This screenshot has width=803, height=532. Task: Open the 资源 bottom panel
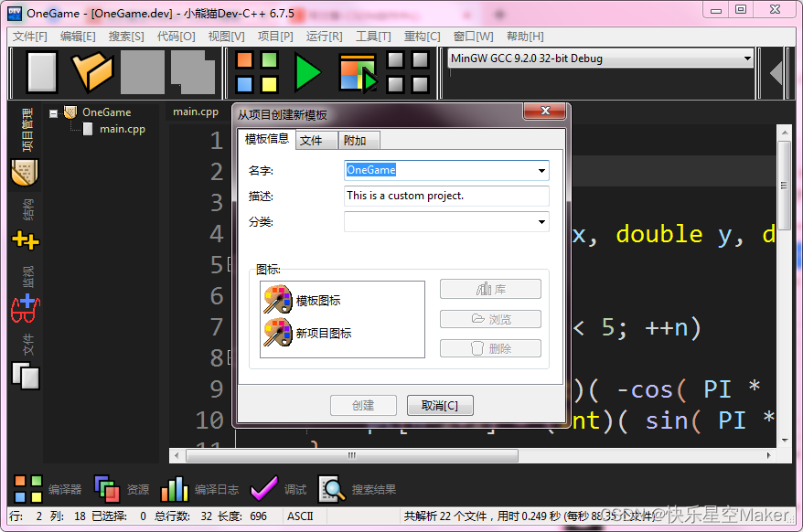tap(122, 490)
